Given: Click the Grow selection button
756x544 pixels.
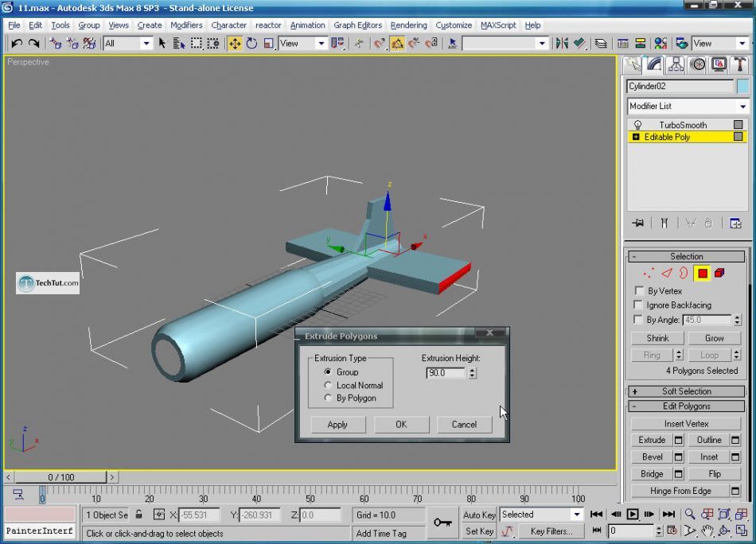Looking at the screenshot, I should 714,338.
